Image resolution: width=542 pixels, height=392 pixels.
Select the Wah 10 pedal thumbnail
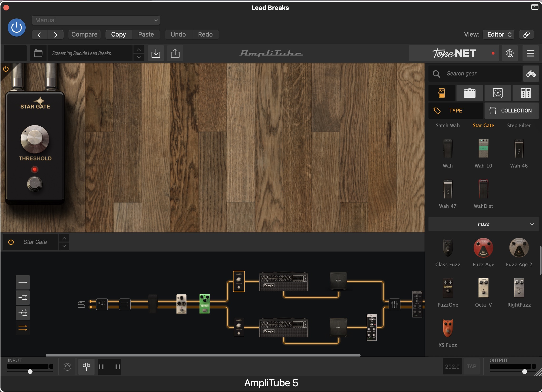pyautogui.click(x=483, y=149)
